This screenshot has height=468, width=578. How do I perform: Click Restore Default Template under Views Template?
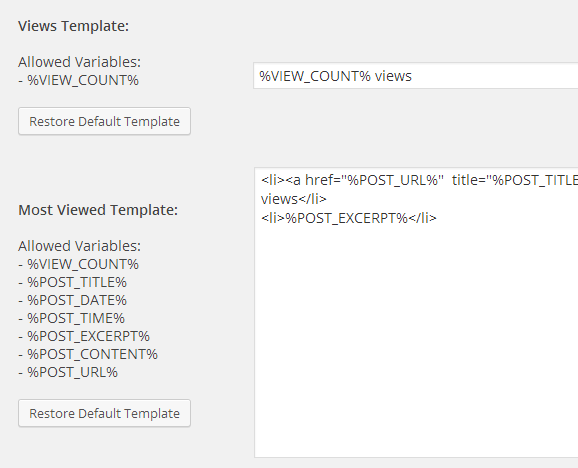point(104,121)
